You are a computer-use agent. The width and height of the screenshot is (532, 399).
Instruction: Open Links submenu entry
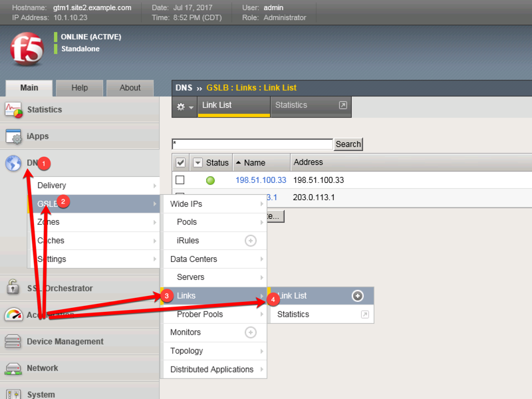[215, 296]
